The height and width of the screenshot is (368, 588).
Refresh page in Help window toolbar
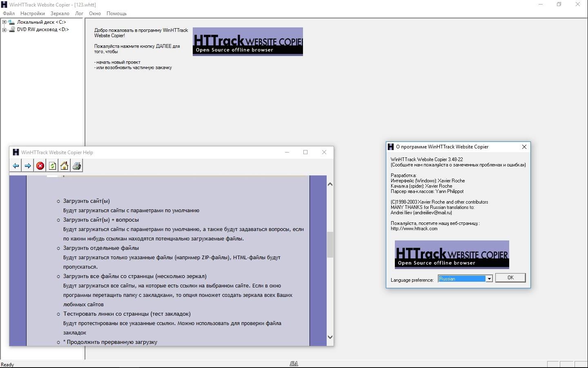pos(52,166)
